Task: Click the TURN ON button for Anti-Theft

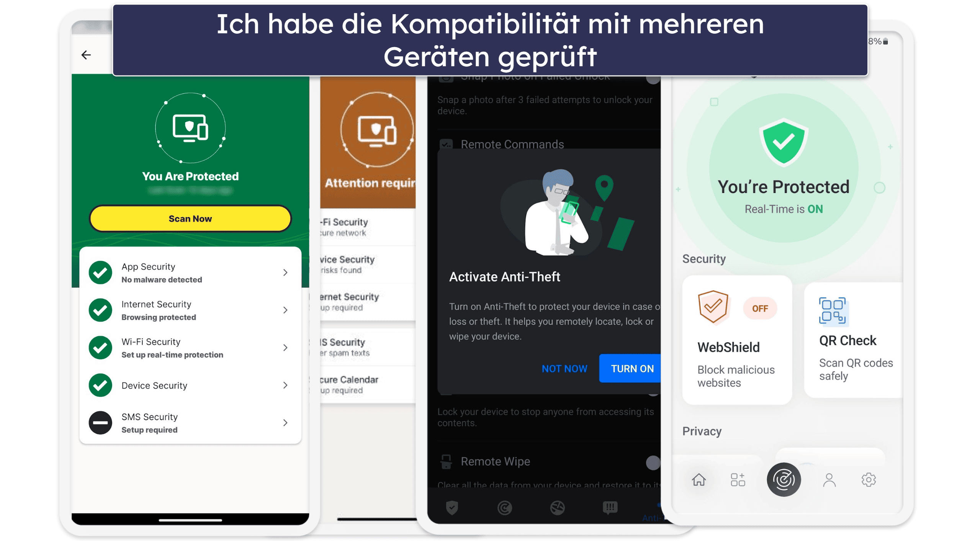Action: click(633, 368)
